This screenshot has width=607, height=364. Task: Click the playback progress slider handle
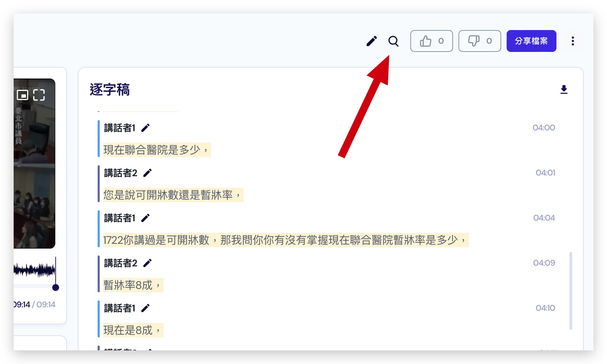point(56,288)
